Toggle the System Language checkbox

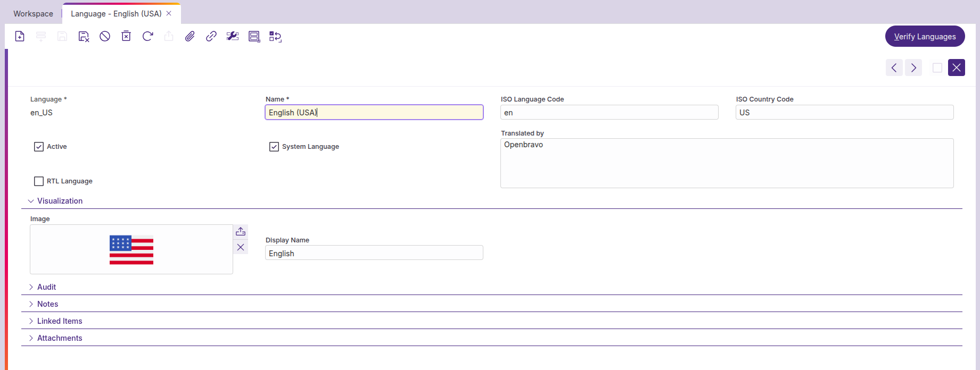(274, 147)
